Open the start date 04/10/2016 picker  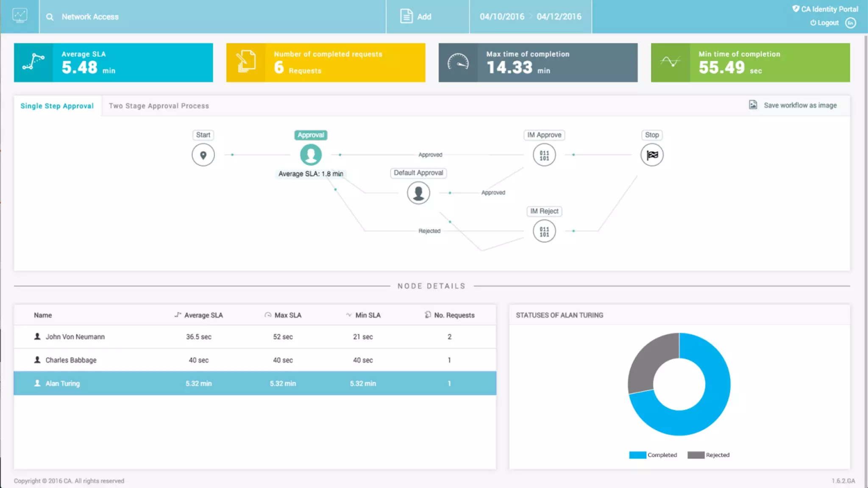502,17
